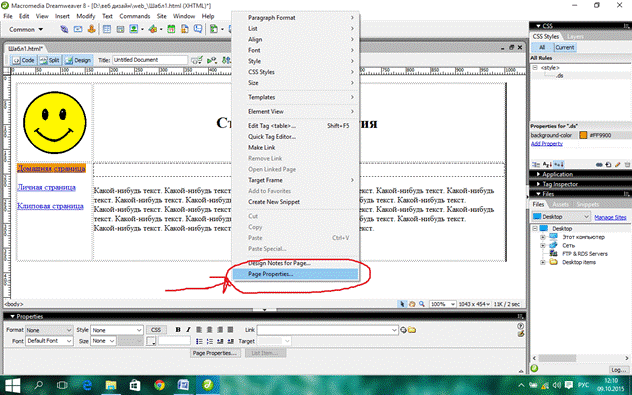
Task: Click Page Properties... button in Properties panel
Action: (215, 353)
